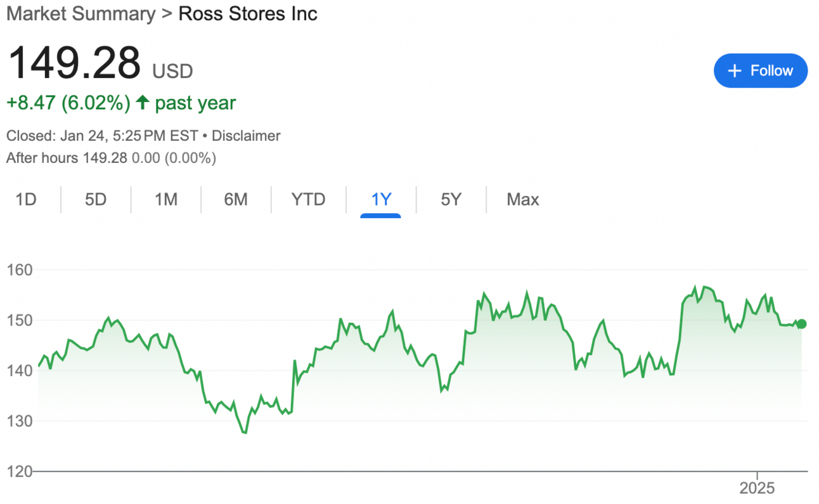Click the 2025 x-axis label
819x504 pixels.
[x=758, y=488]
